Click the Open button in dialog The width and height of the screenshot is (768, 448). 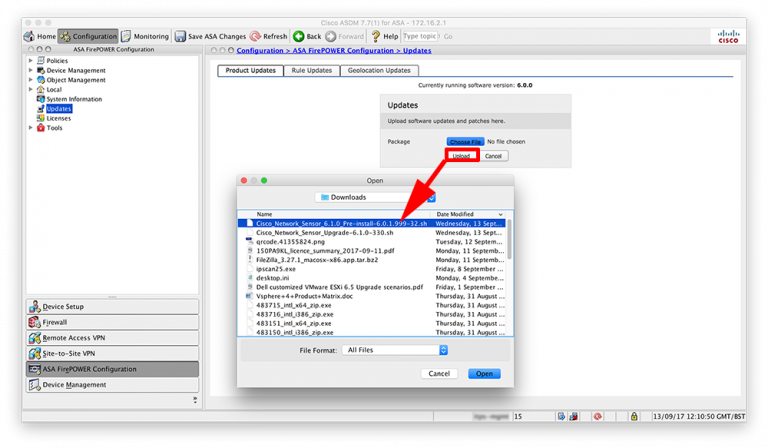pyautogui.click(x=484, y=374)
